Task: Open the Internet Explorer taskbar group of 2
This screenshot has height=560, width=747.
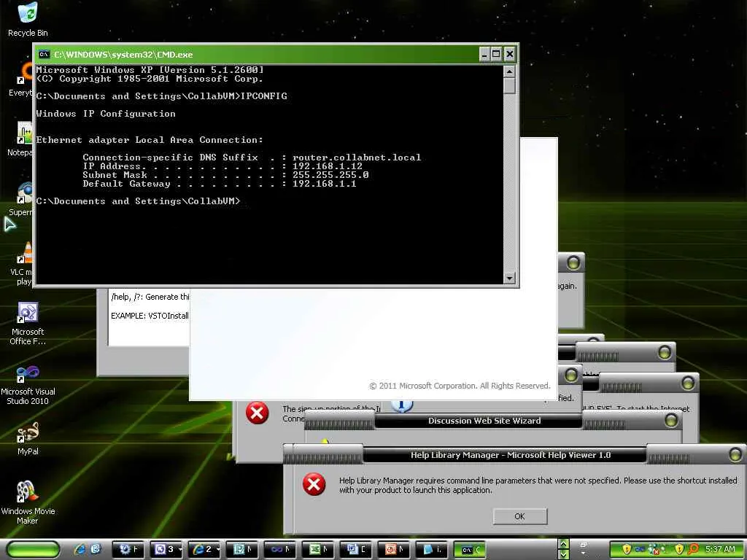Action: point(204,550)
